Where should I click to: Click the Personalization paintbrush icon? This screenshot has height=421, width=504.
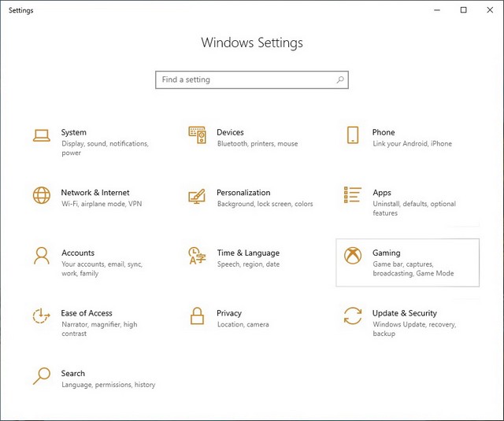tap(197, 196)
